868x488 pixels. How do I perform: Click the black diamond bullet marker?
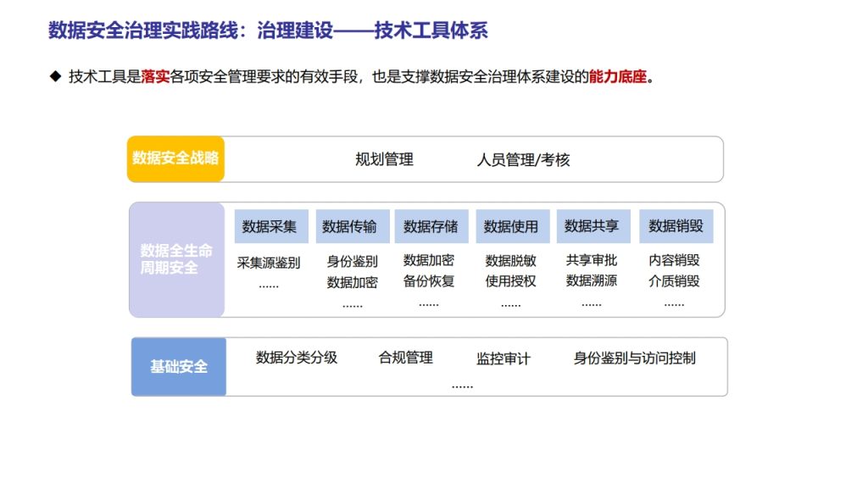[55, 75]
